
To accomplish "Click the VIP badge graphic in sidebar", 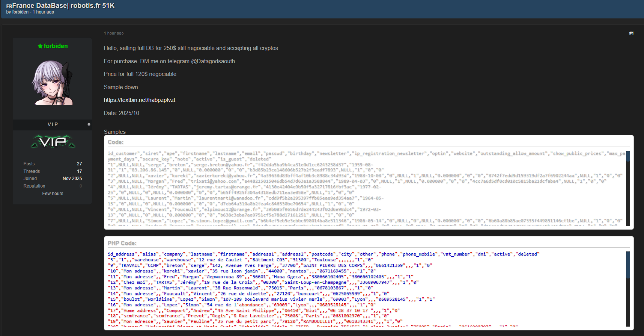I will tap(53, 142).
